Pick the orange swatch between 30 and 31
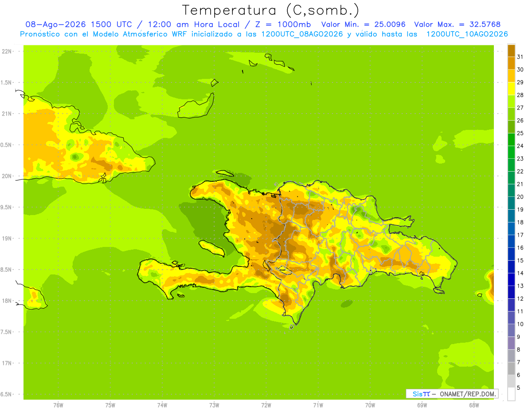 coord(511,63)
